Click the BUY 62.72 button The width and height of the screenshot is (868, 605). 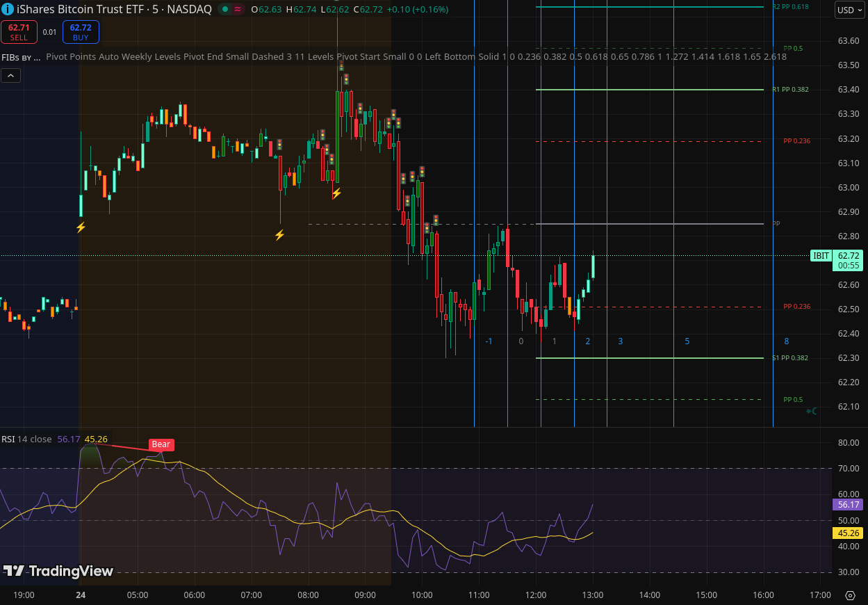pos(81,32)
